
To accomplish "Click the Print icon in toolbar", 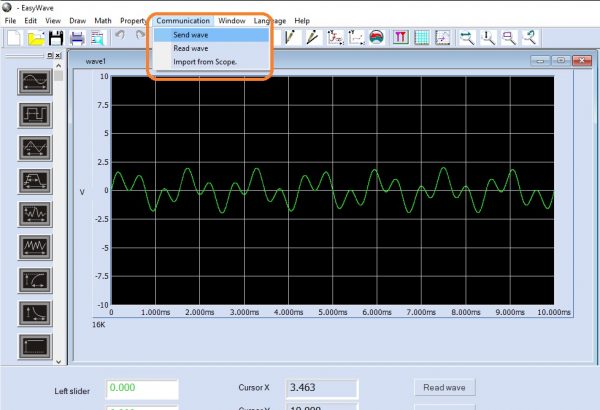I will tap(77, 38).
